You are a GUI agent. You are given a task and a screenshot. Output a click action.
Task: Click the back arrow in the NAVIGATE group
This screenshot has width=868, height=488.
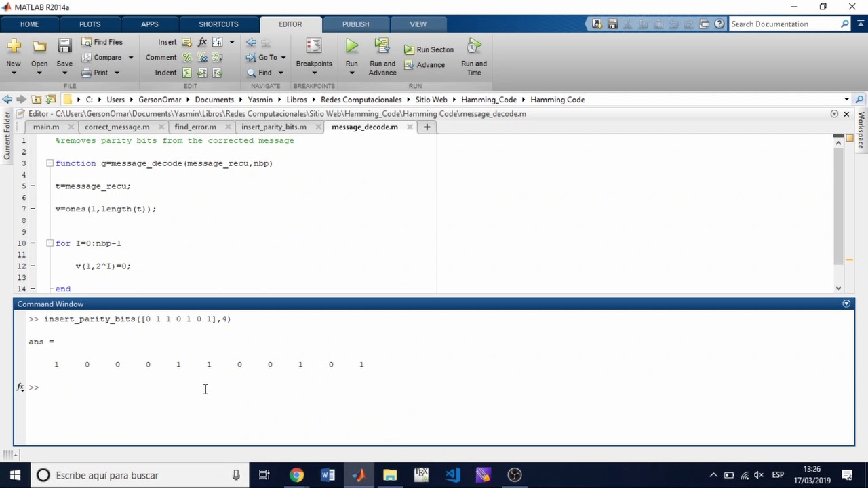pos(251,42)
